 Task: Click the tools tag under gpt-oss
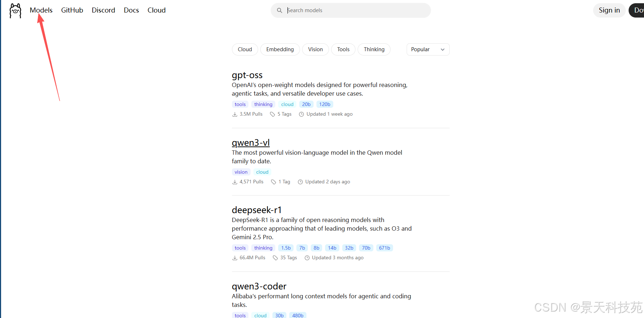[240, 104]
